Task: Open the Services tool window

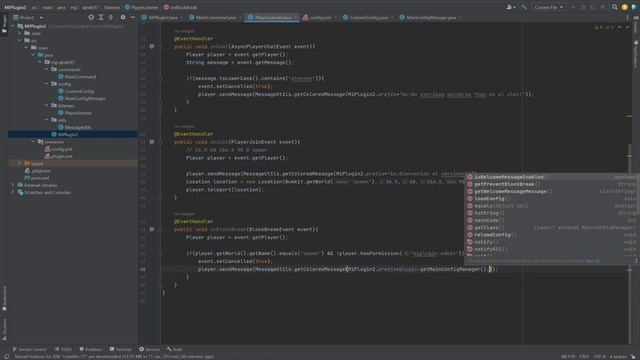Action: click(150, 349)
